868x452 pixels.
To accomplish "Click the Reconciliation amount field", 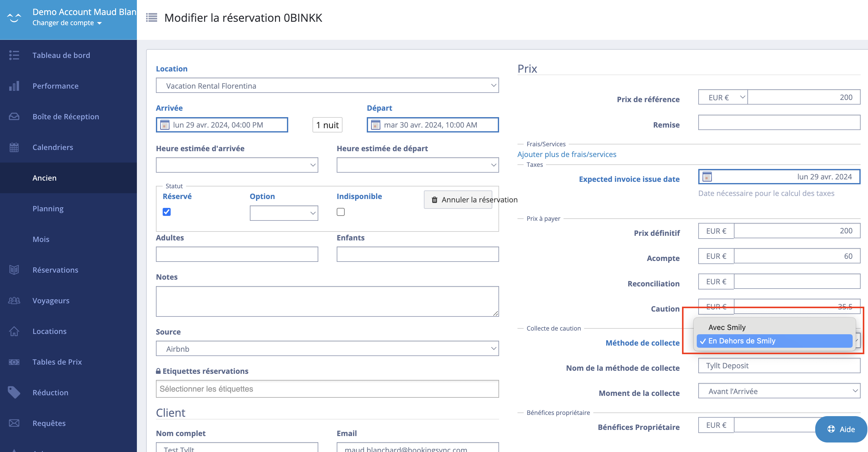I will [797, 282].
